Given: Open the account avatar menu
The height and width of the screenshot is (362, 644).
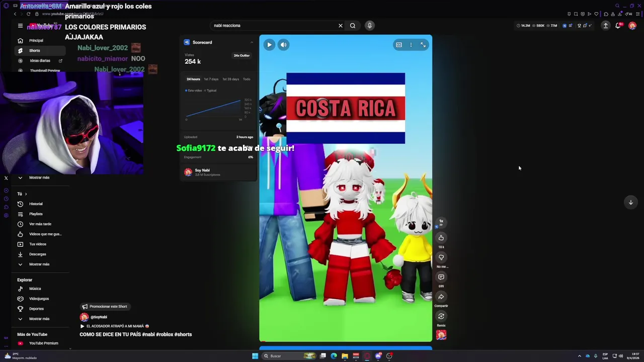Looking at the screenshot, I should click(632, 26).
